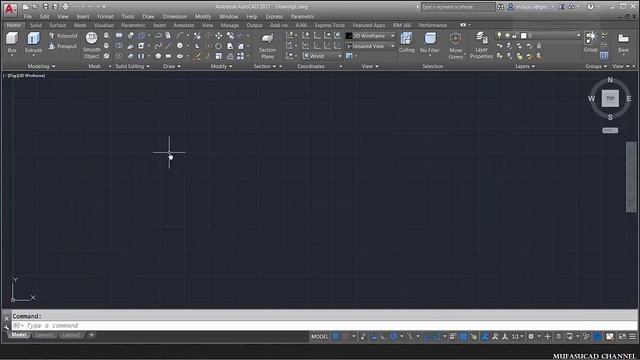Activate the Presspull tool
640x360 pixels.
63,46
